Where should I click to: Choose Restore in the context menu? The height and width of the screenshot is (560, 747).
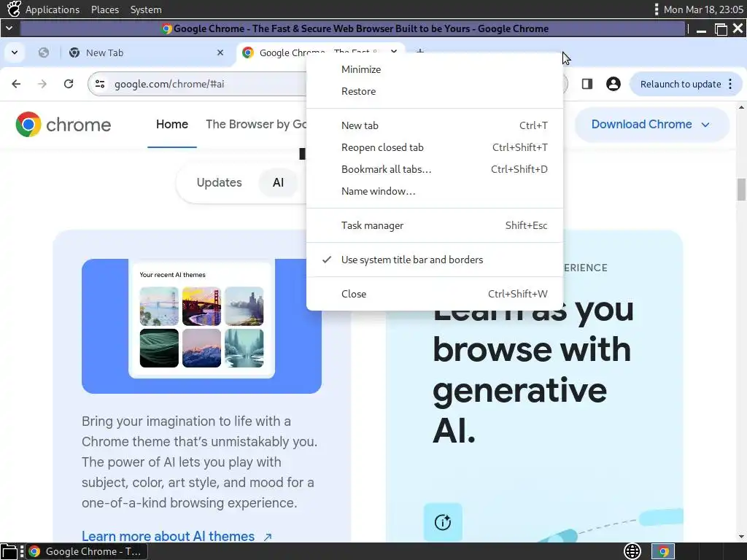click(435, 91)
